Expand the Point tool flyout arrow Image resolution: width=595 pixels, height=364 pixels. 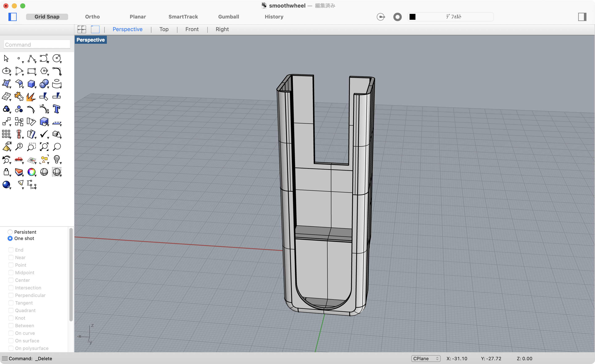point(23,62)
